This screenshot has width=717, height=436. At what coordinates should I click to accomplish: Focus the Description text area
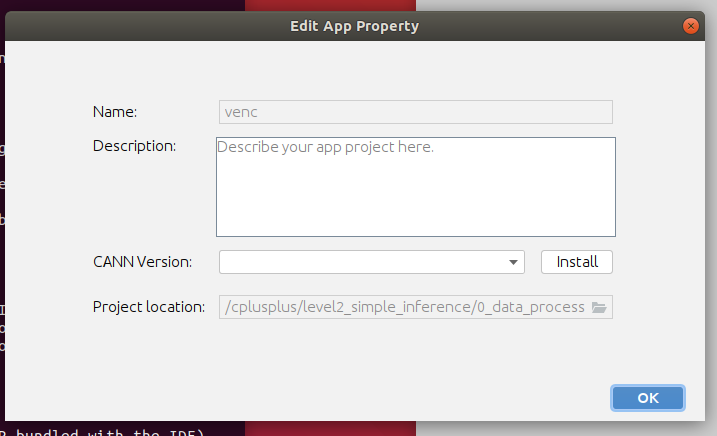pos(415,195)
